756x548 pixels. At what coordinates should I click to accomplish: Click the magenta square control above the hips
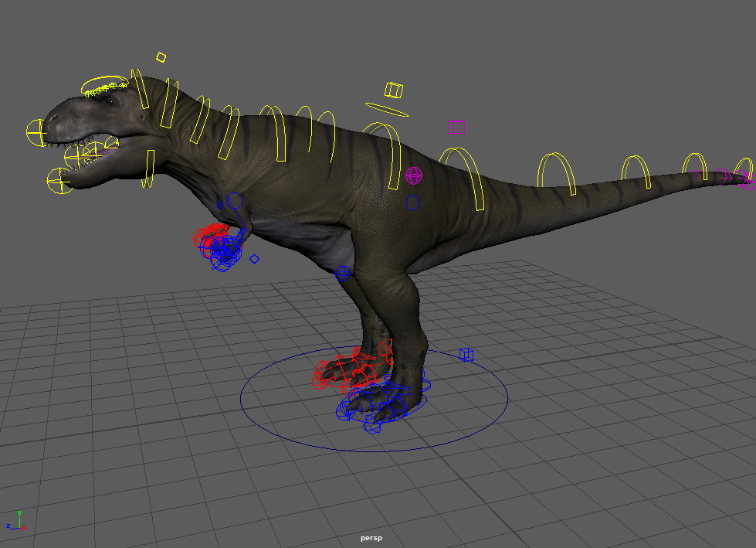pos(455,127)
